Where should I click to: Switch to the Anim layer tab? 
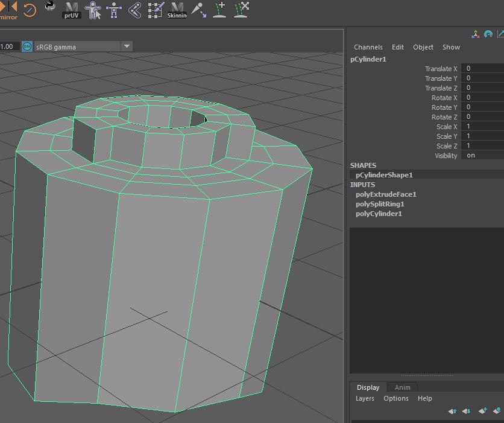point(402,387)
